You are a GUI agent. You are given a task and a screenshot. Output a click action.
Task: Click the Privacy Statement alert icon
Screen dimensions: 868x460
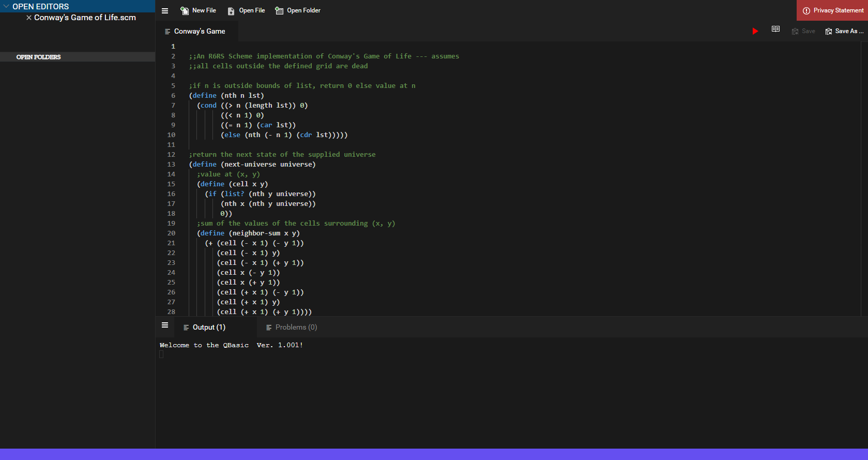[x=806, y=11]
